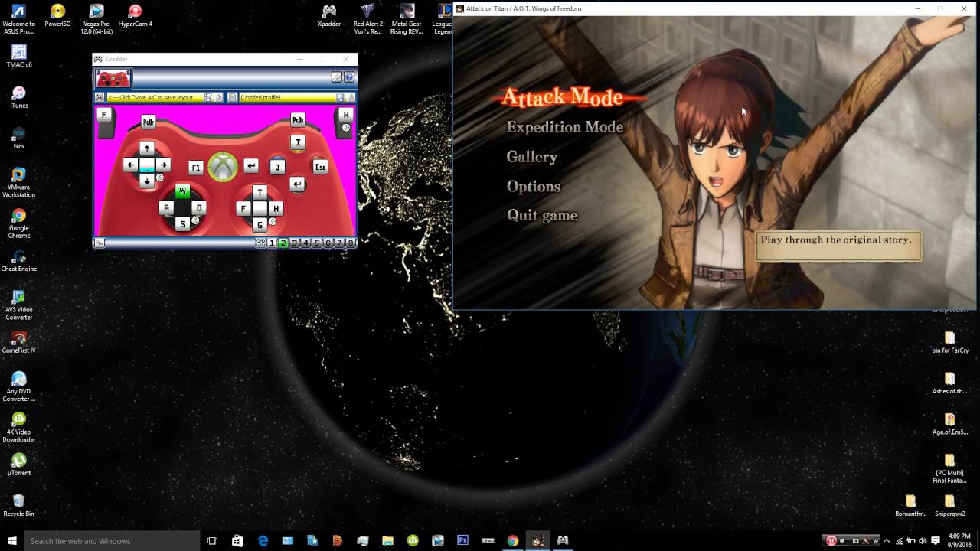Click the right trigger H assignment
The width and height of the screenshot is (980, 551).
click(346, 115)
